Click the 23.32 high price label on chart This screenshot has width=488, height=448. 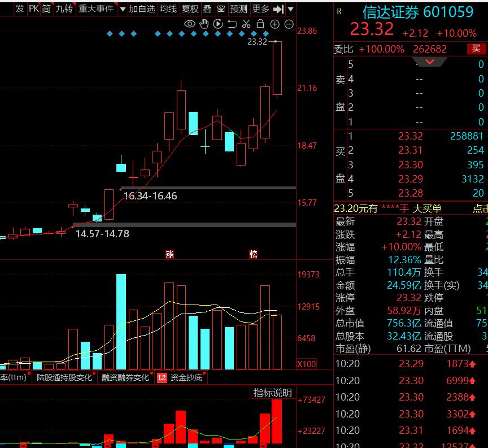[x=257, y=42]
